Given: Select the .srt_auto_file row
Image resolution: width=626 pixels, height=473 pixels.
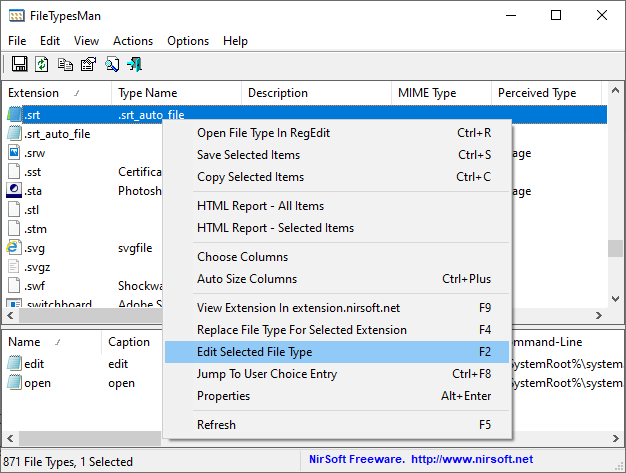Looking at the screenshot, I should [57, 133].
